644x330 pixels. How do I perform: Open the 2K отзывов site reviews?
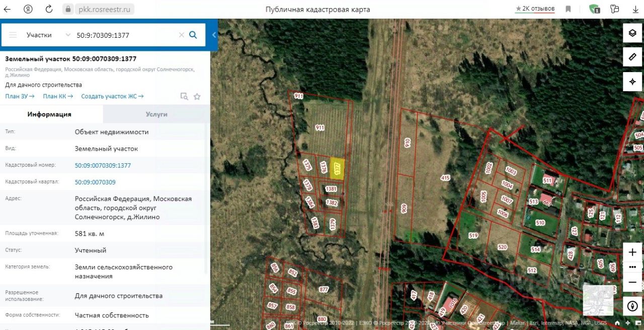coord(535,9)
